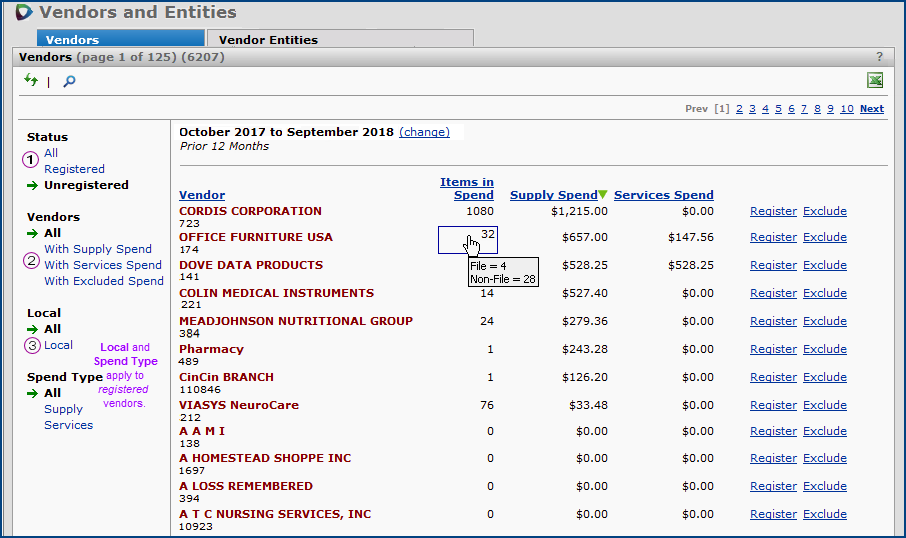Click the Vendors and Entities logo icon
Viewport: 906px width, 538px height.
(23, 13)
